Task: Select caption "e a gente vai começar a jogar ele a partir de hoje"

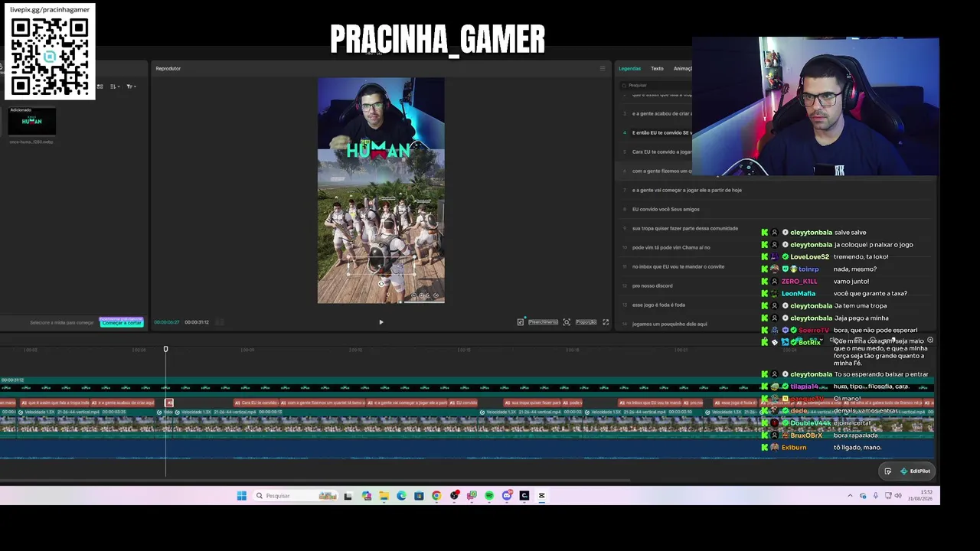Action: pos(687,190)
